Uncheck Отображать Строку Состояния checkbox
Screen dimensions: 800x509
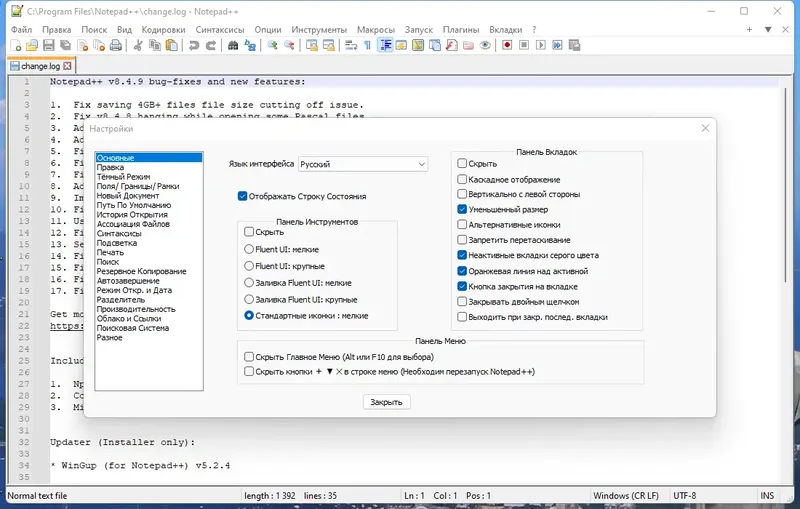(242, 196)
